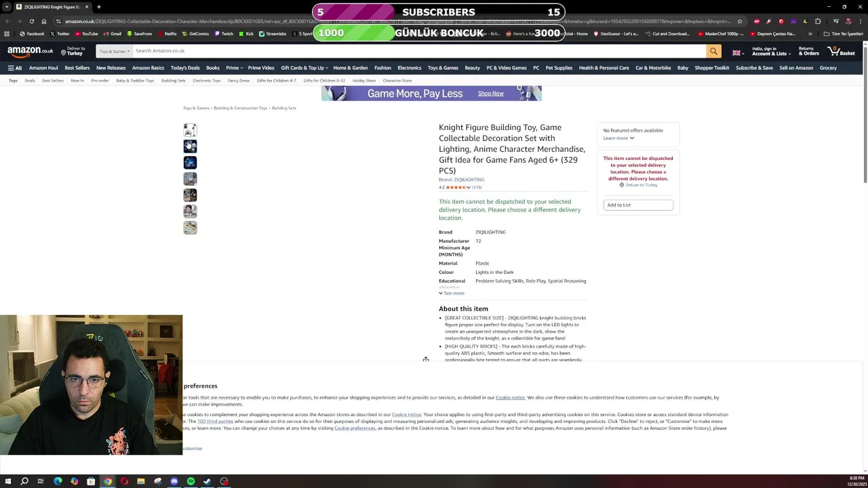Open the UK flag language selector

[738, 52]
